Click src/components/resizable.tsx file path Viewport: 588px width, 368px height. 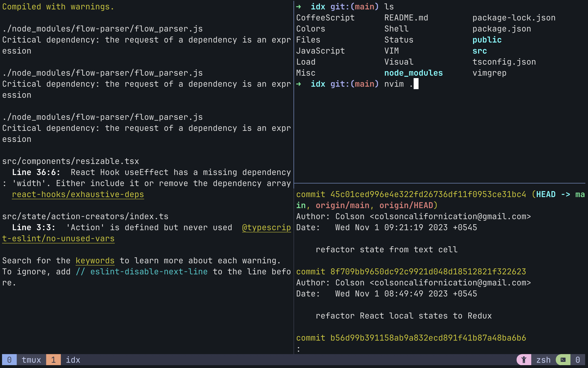[x=70, y=161]
